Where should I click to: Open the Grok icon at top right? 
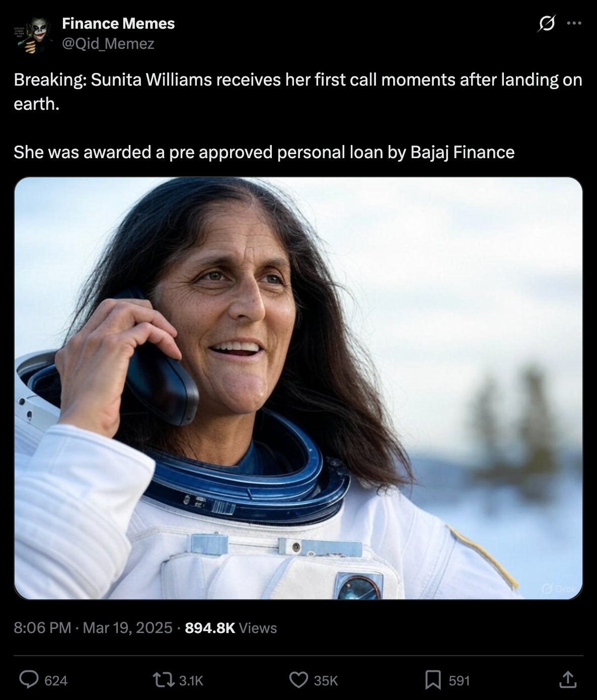[x=547, y=24]
